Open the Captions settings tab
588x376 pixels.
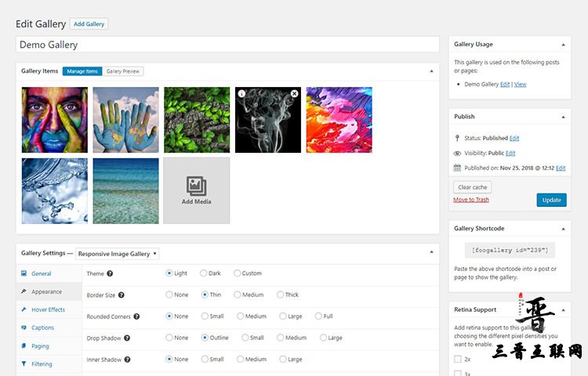[49, 327]
